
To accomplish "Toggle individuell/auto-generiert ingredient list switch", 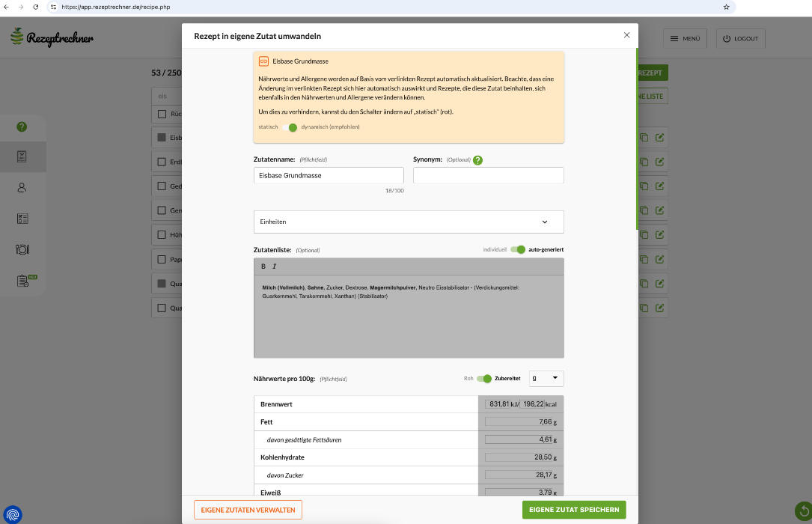I will tap(518, 249).
